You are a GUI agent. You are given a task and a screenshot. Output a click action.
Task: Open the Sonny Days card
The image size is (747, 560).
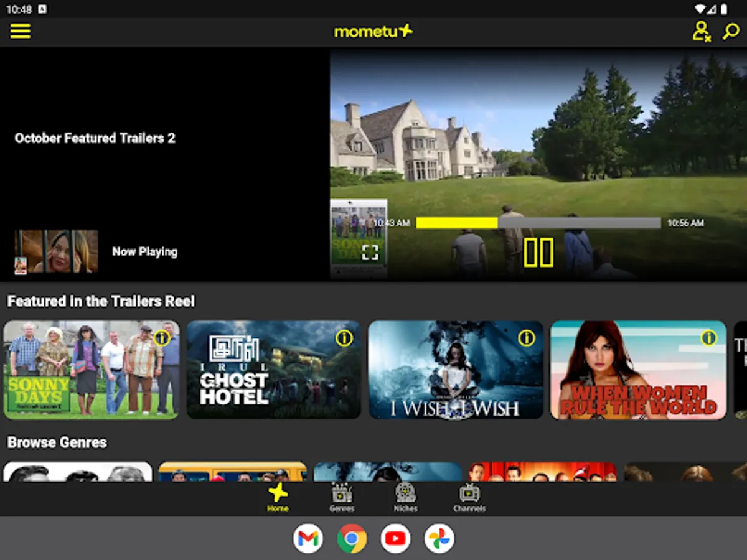click(92, 370)
